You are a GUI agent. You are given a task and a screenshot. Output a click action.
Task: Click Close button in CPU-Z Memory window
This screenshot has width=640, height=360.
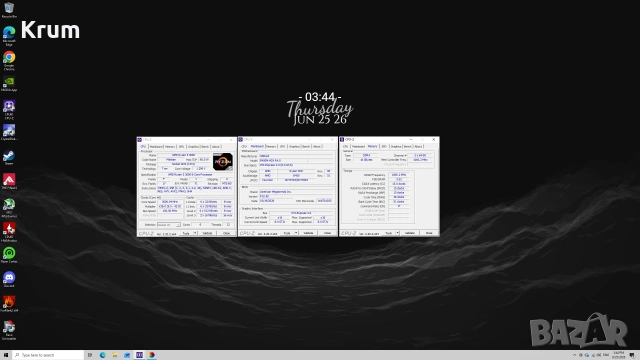coord(429,233)
